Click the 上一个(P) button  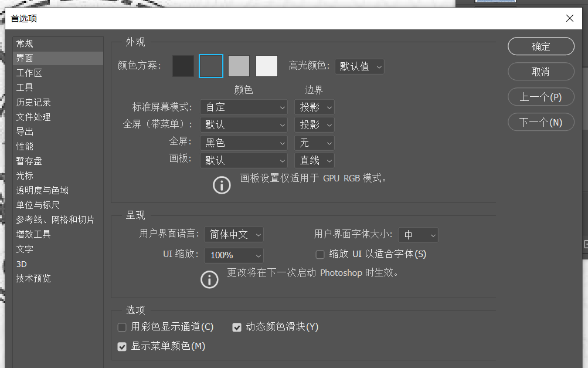[x=540, y=97]
